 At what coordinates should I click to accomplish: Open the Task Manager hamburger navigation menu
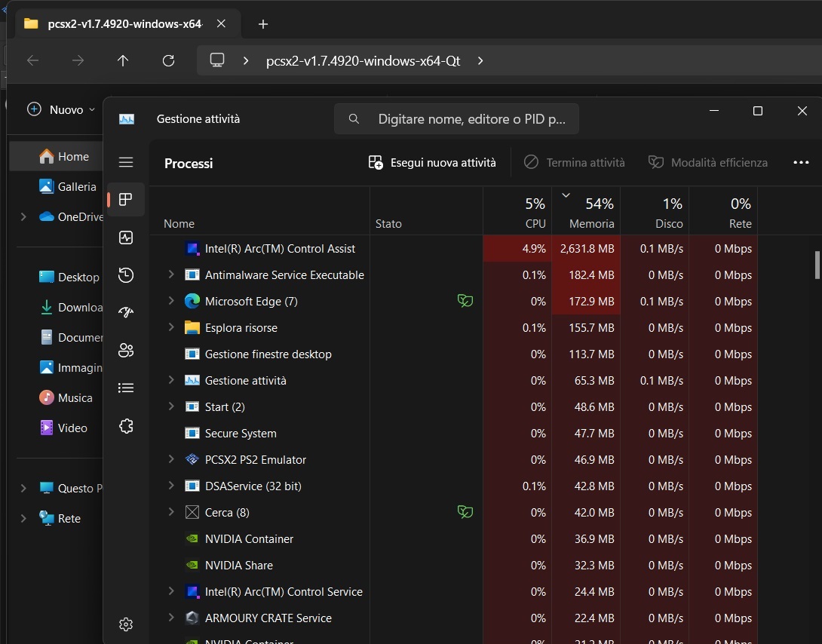point(126,162)
